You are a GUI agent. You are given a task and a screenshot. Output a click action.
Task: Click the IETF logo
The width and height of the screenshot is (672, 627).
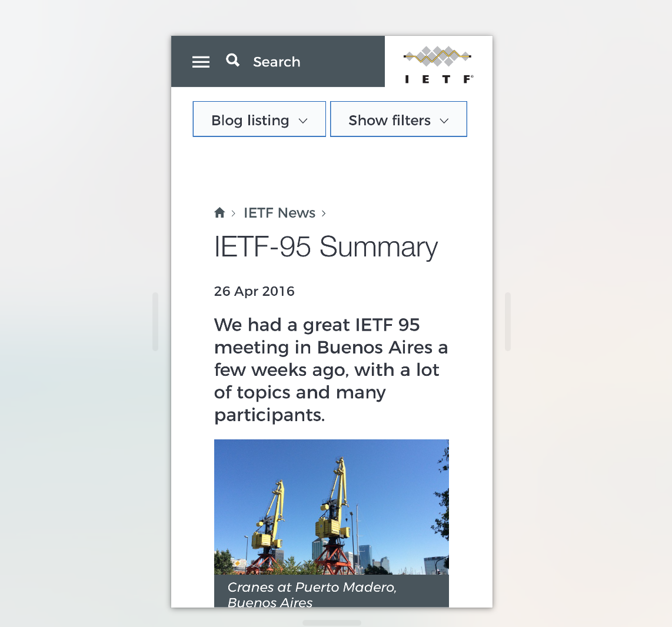pyautogui.click(x=437, y=61)
